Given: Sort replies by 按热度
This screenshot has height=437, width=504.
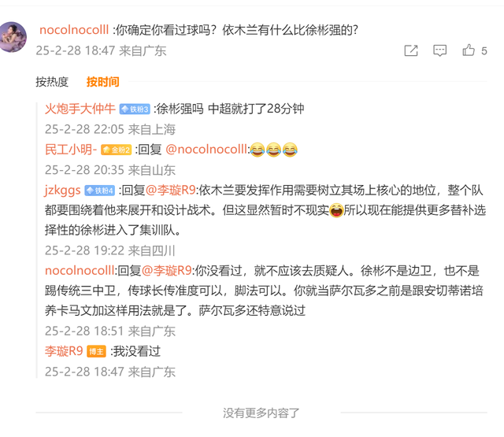Looking at the screenshot, I should (x=52, y=82).
